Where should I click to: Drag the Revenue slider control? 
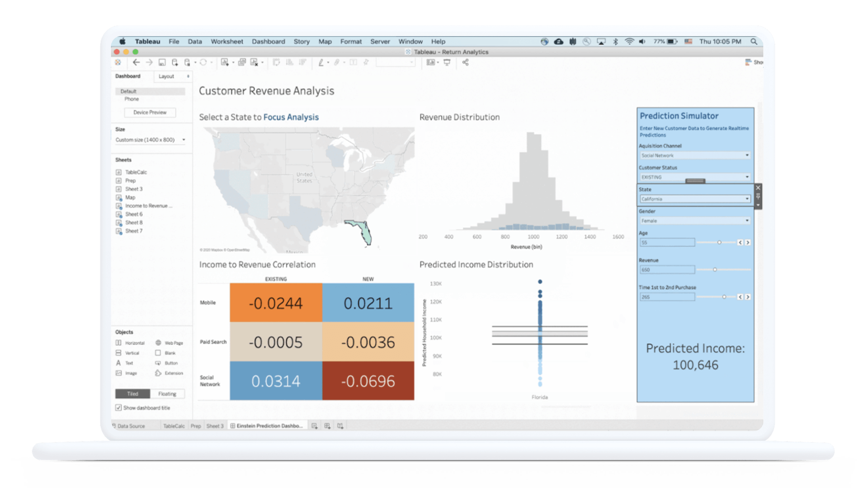715,270
